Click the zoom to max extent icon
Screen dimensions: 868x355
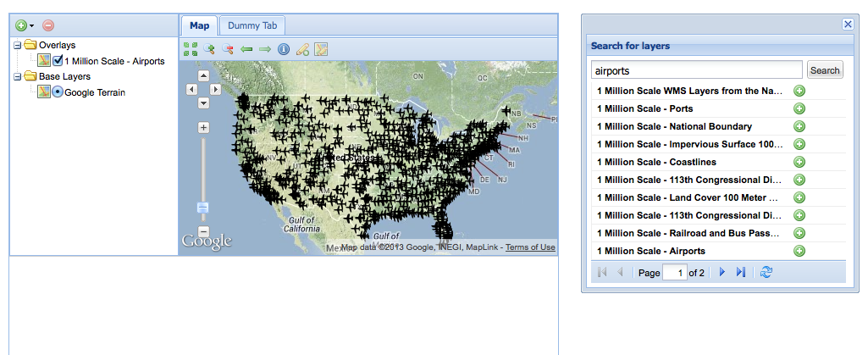[x=191, y=49]
